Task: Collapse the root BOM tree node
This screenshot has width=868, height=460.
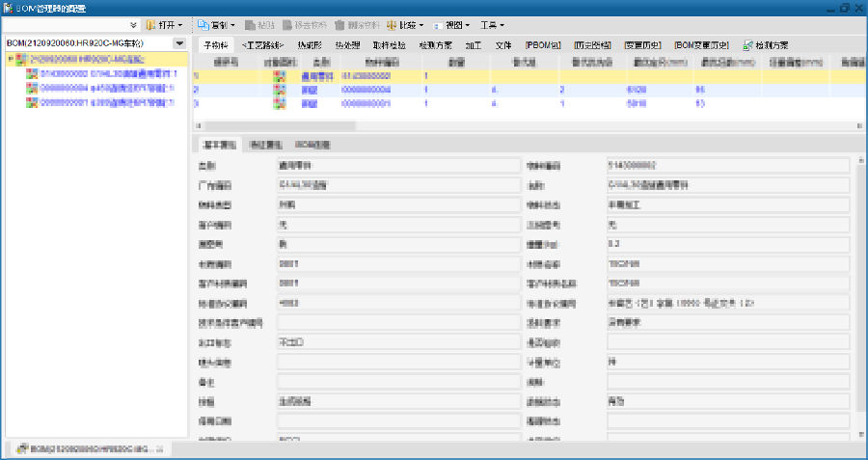Action: click(10, 60)
